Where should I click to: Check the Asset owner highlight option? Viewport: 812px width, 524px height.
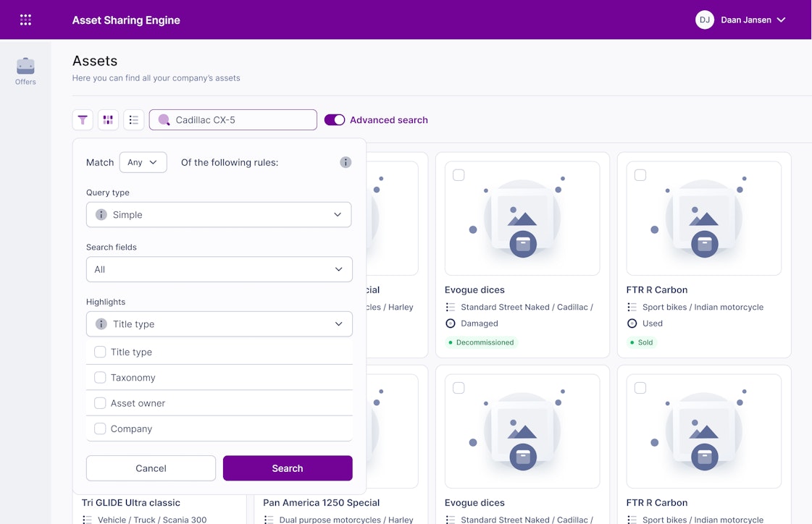tap(100, 403)
